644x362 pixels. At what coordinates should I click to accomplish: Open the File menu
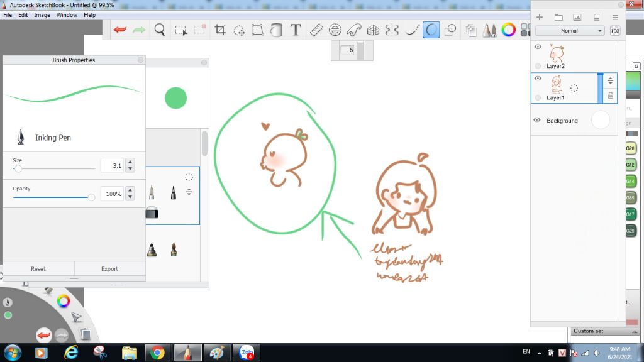pos(8,15)
